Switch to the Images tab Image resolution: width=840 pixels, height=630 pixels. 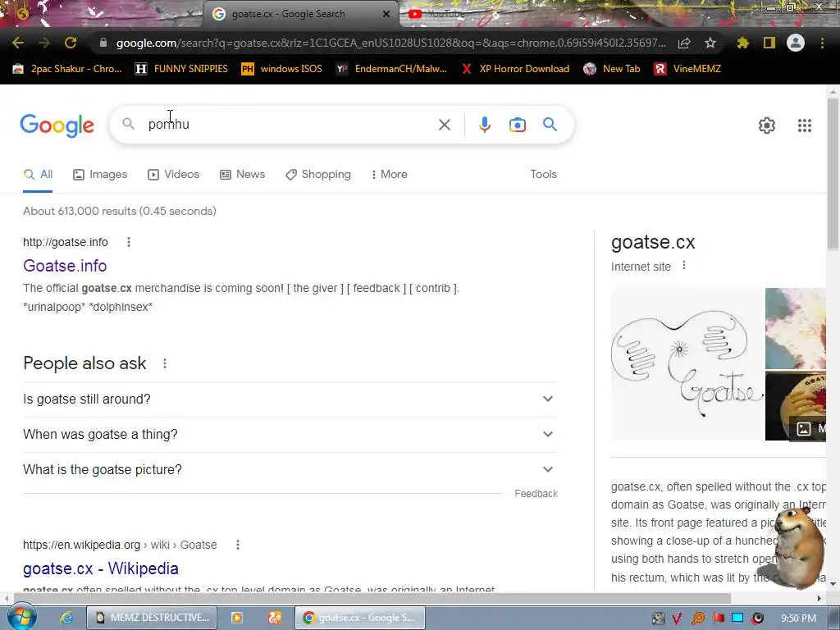(x=100, y=175)
